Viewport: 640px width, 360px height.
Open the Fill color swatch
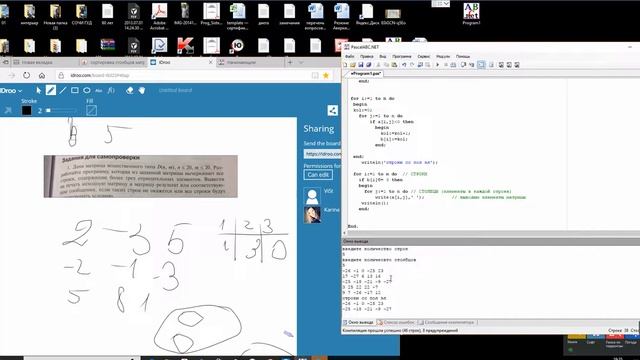91,110
